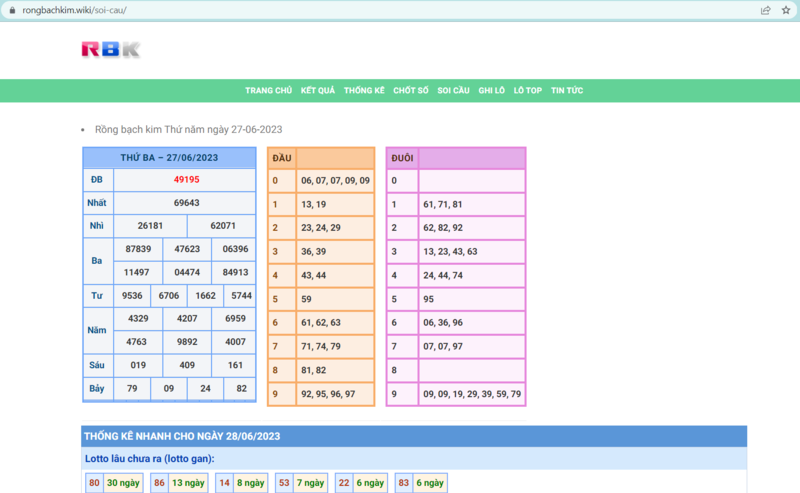Viewport: 800px width, 493px height.
Task: Navigate to the LÔ TOP menu item
Action: coord(528,91)
